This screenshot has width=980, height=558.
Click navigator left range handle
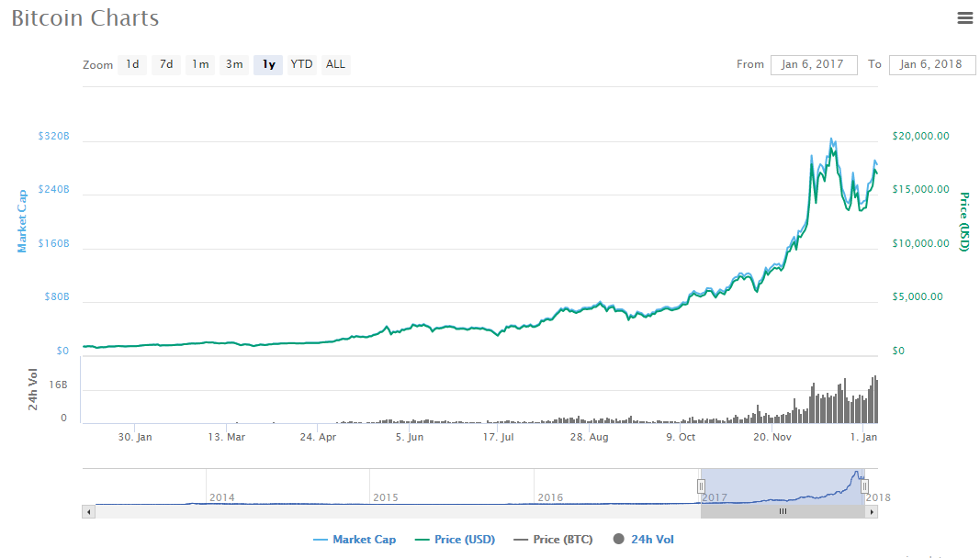[701, 486]
